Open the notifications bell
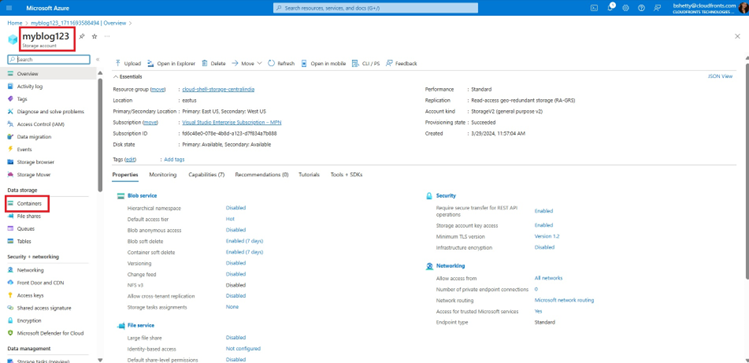Screen dimensions: 749x363 tap(610, 8)
